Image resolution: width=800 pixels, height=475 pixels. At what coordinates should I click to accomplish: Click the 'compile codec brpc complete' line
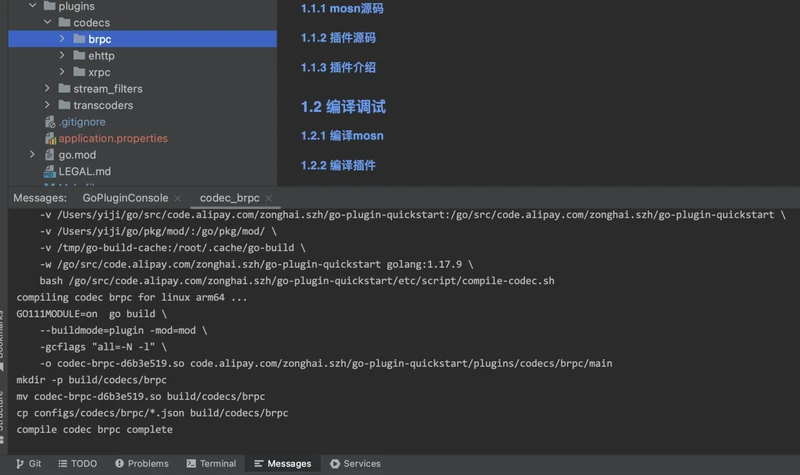[94, 430]
